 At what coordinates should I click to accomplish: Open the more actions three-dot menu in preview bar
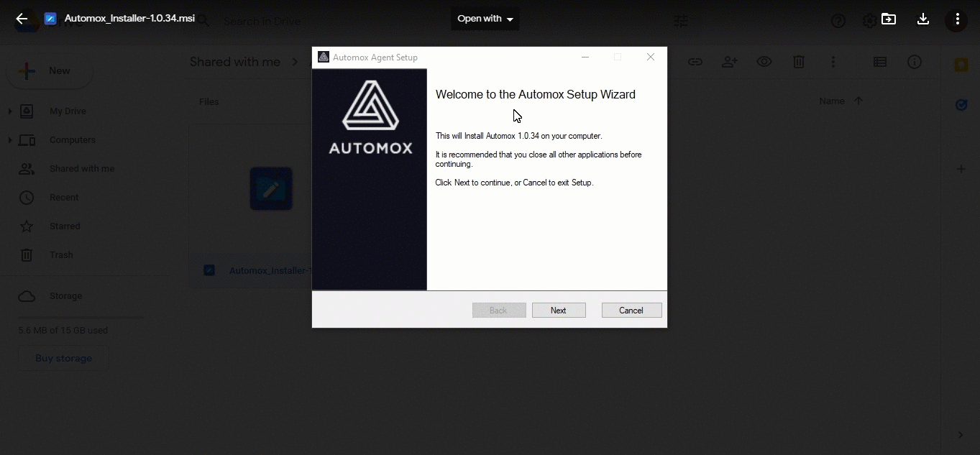(x=957, y=19)
